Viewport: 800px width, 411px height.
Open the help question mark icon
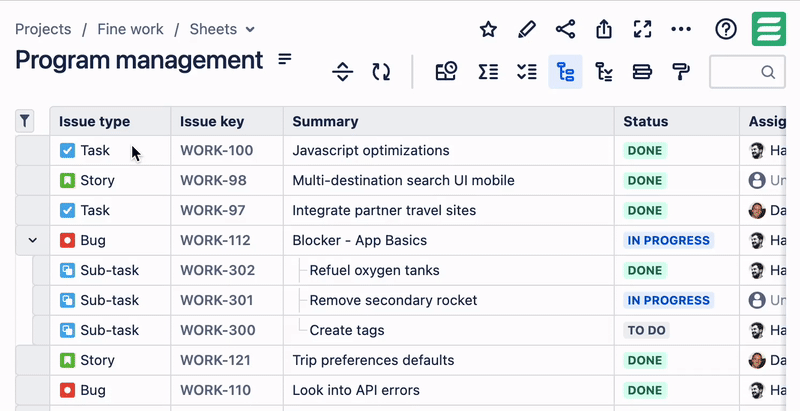click(x=726, y=29)
